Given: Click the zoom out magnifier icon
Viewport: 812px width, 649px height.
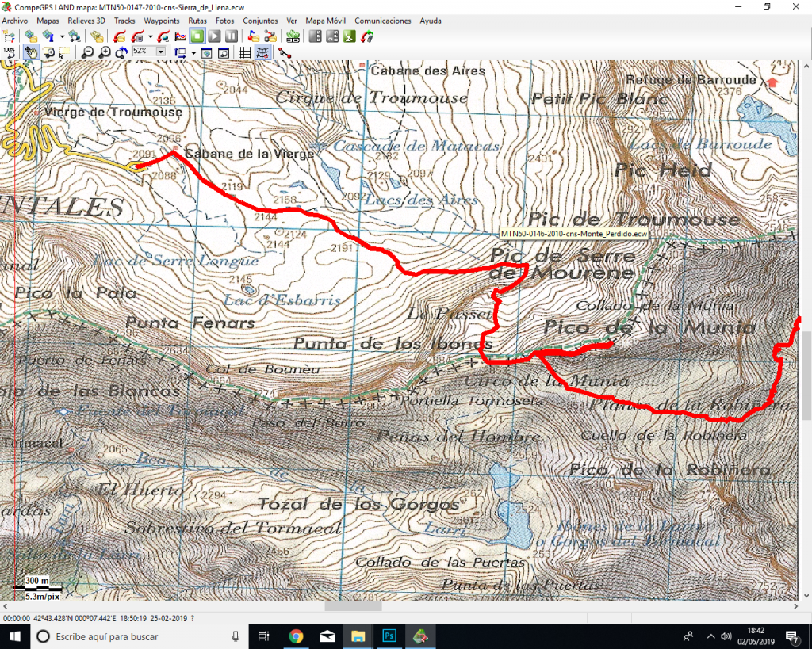Looking at the screenshot, I should click(x=87, y=53).
